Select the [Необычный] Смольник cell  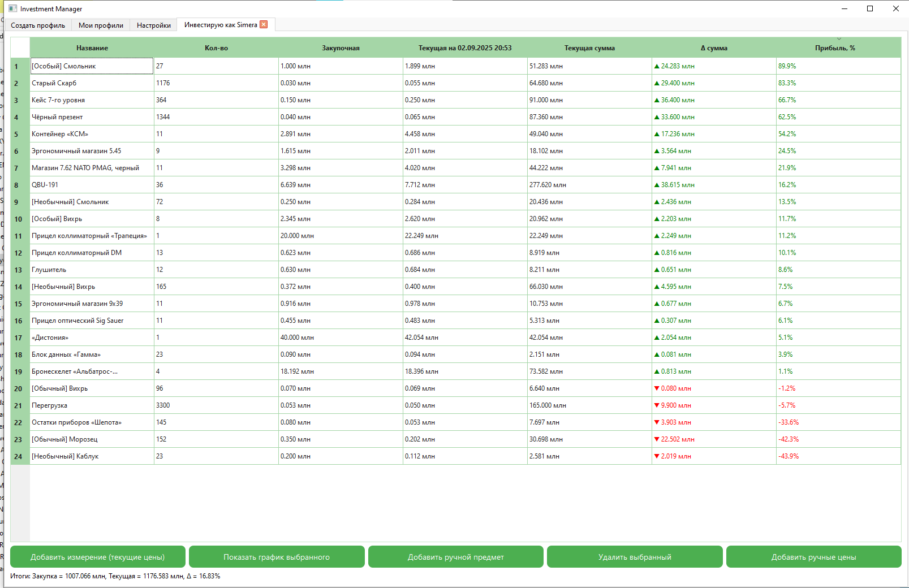(x=92, y=202)
